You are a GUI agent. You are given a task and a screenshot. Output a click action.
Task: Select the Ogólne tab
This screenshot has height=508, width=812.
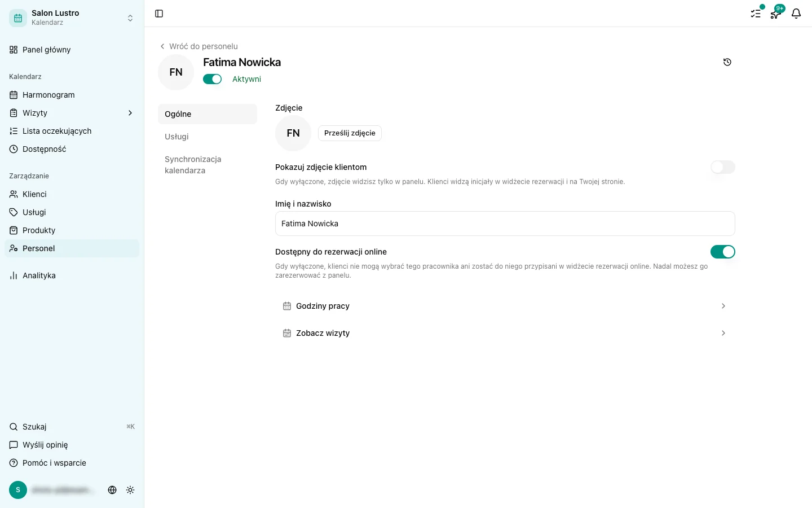tap(208, 114)
